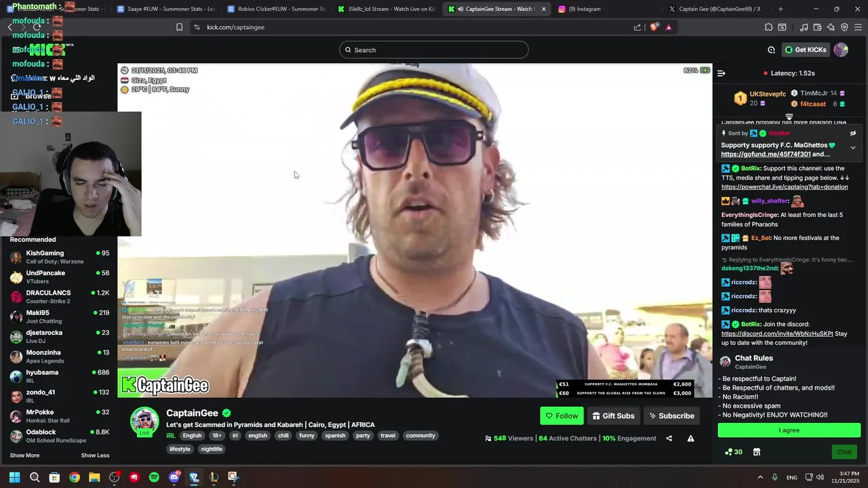Collapse recommended list with Show Less
Viewport: 868px width, 488px height.
(x=95, y=455)
